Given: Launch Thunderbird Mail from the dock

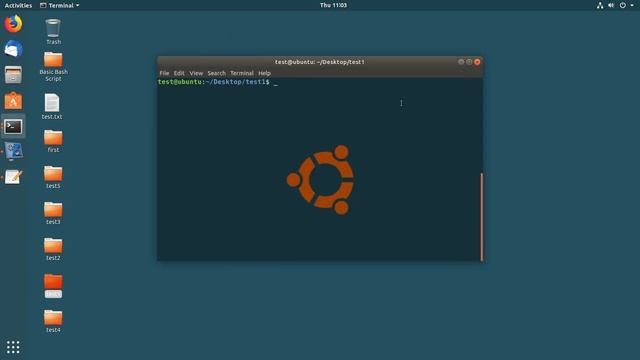Looking at the screenshot, I should click(13, 49).
